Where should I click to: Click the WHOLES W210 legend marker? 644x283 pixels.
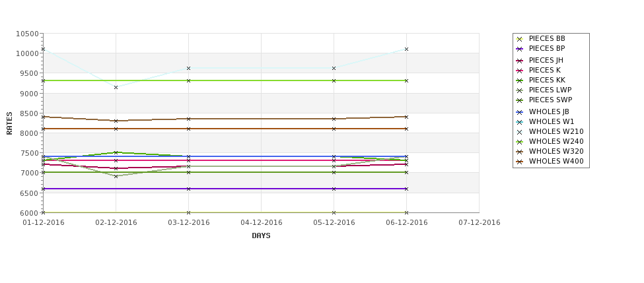coord(520,133)
